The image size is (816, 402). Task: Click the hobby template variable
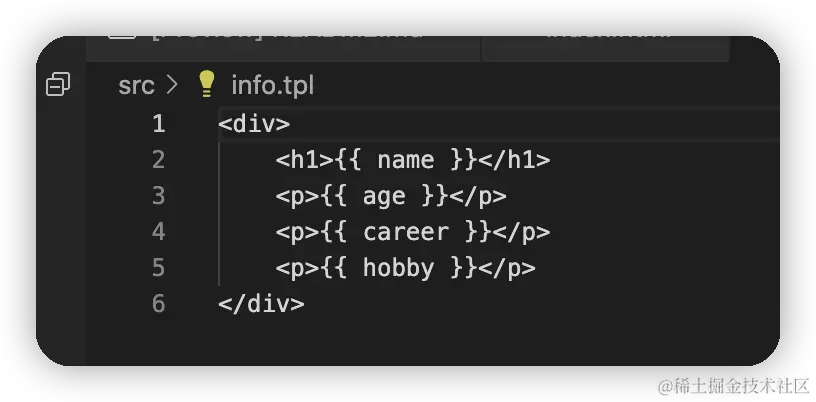pyautogui.click(x=398, y=268)
